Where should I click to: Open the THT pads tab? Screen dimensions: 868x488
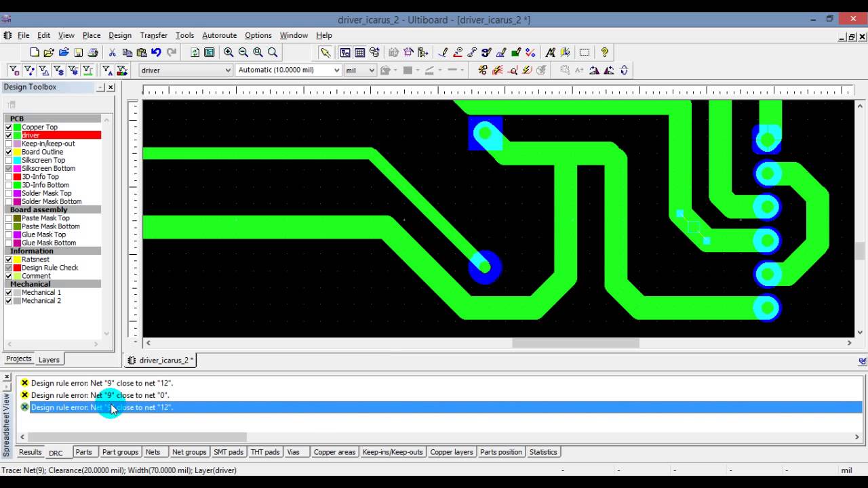(265, 452)
